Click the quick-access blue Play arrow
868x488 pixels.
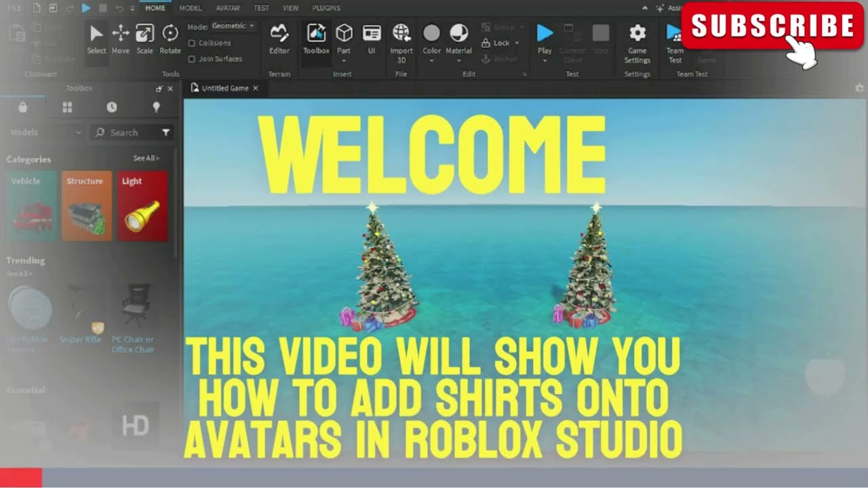click(86, 8)
